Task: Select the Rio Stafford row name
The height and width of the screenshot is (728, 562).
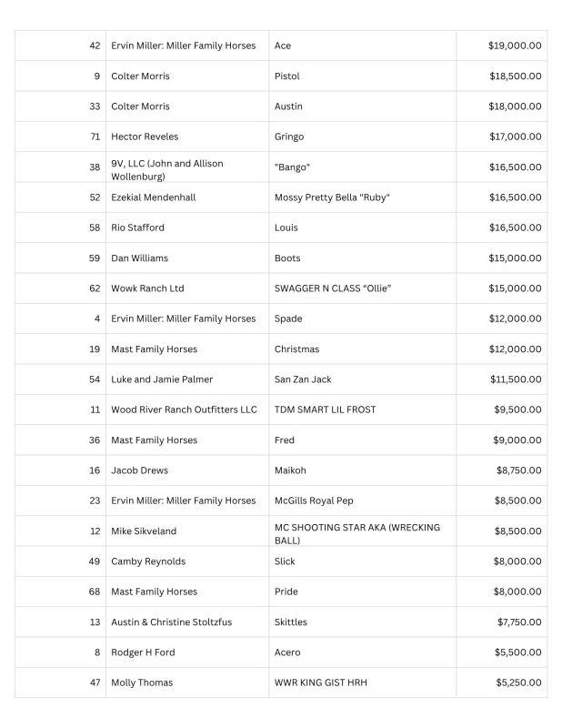Action: tap(138, 227)
